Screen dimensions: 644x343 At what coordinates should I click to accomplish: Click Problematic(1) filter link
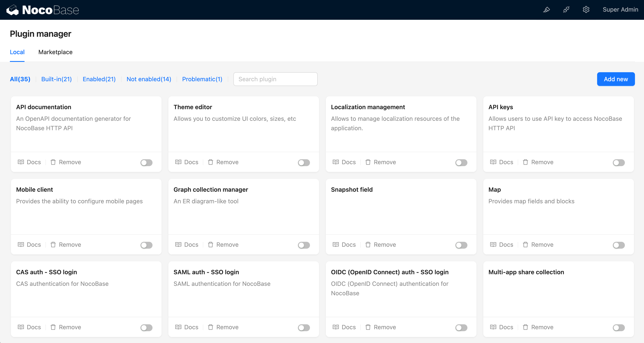(202, 79)
